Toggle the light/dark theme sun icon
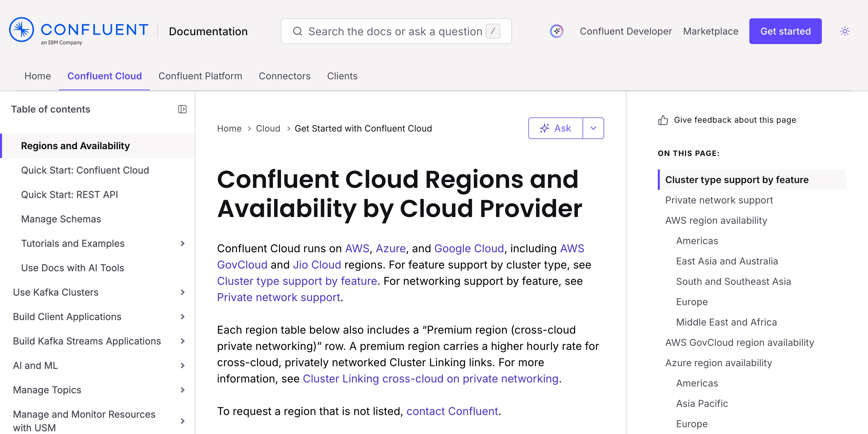Screen dimensions: 868x434 pyautogui.click(x=845, y=31)
